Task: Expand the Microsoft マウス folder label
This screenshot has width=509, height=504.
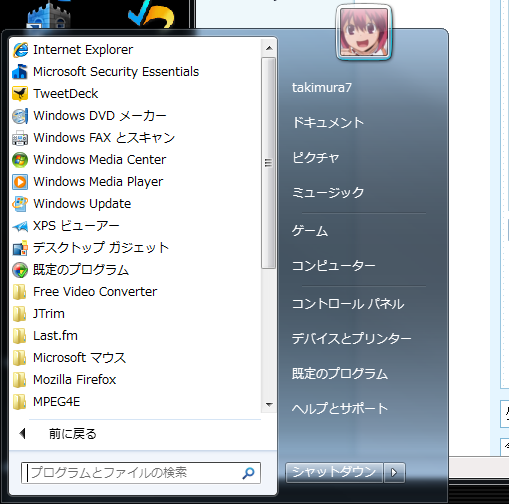Action: [x=80, y=358]
